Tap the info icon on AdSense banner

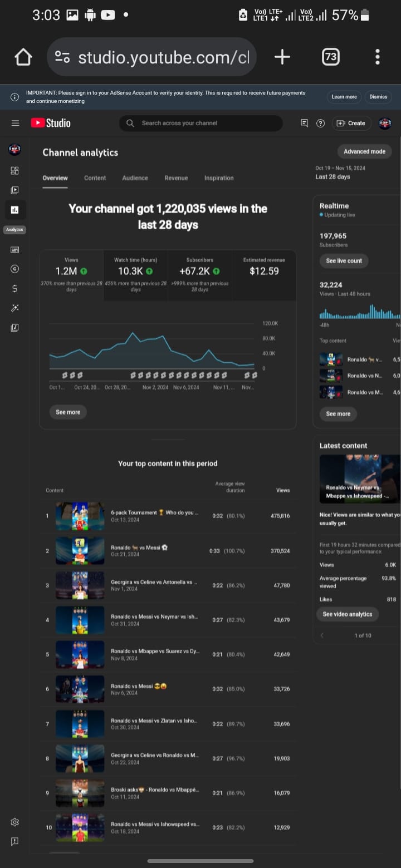(x=14, y=97)
